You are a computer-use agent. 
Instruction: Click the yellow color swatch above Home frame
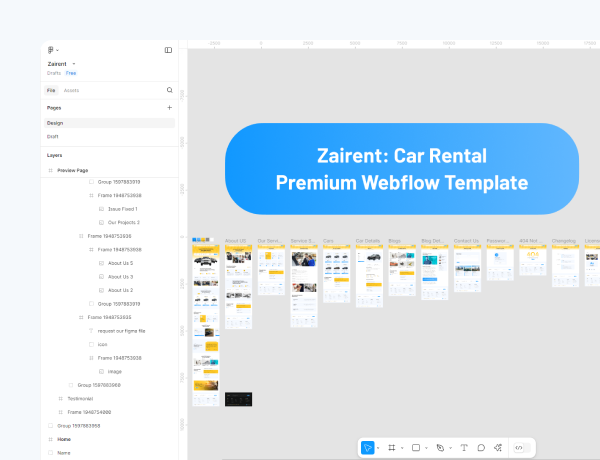coord(203,240)
